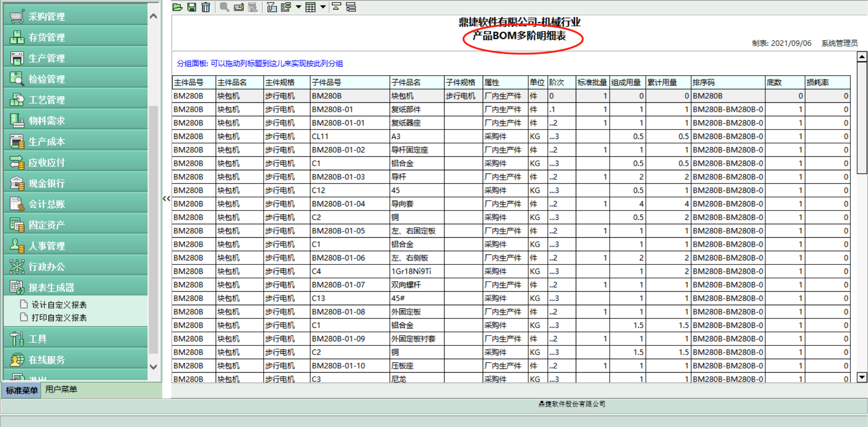This screenshot has height=427, width=868.
Task: Click the trash can delete icon
Action: 206,7
